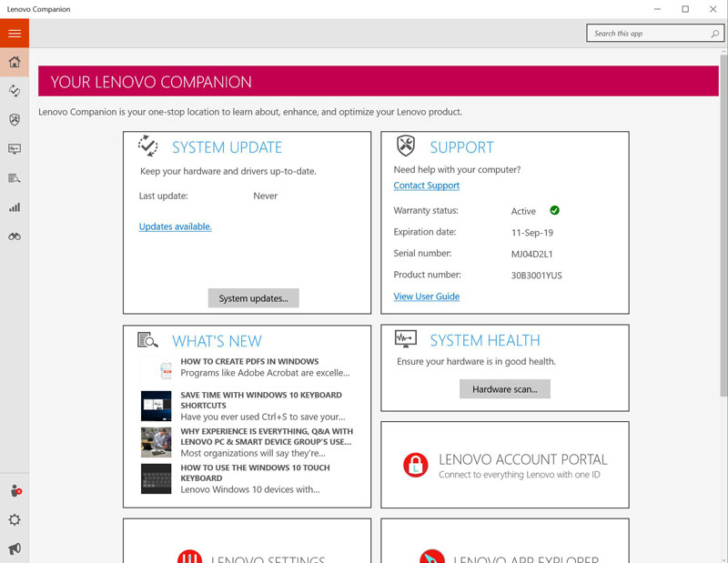Open the hamburger navigation menu
This screenshot has width=728, height=563.
click(15, 34)
